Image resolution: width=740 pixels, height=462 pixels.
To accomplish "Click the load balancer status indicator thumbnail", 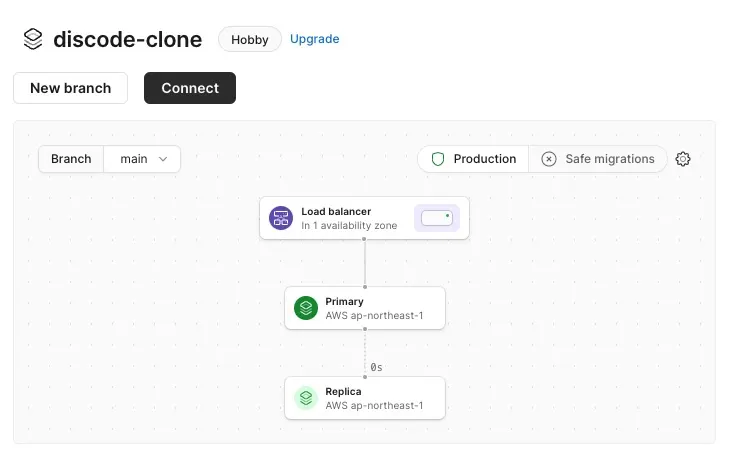I will tap(437, 218).
